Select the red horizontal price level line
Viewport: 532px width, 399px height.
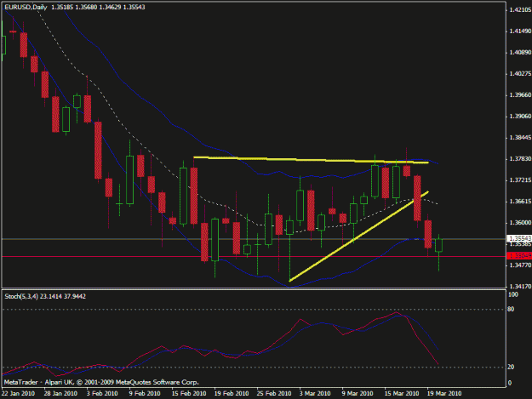(x=254, y=257)
